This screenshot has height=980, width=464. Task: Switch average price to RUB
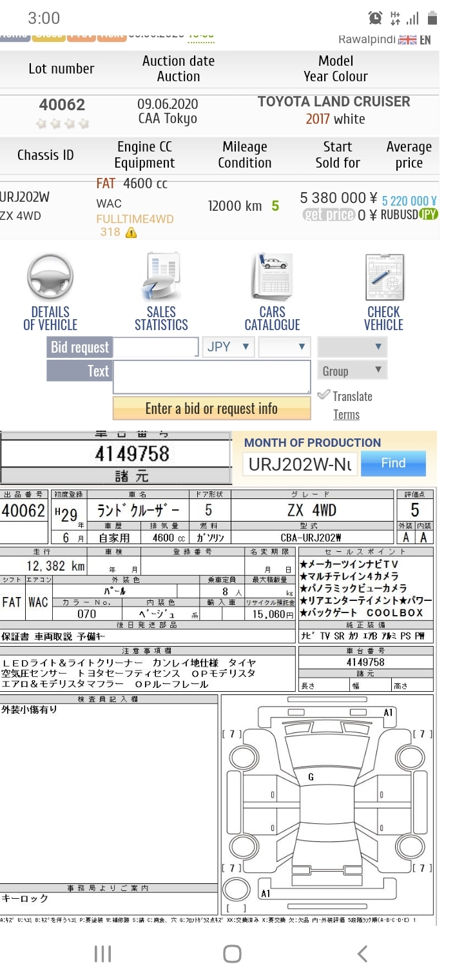(x=389, y=215)
